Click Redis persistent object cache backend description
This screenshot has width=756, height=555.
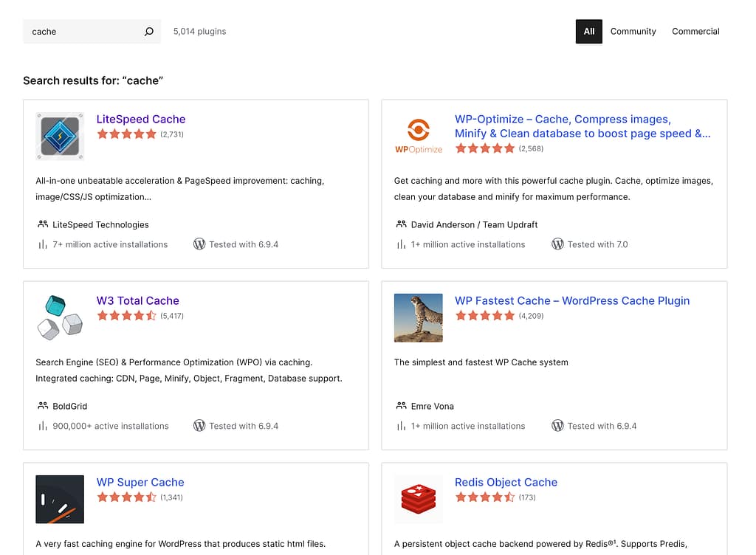pyautogui.click(x=540, y=544)
